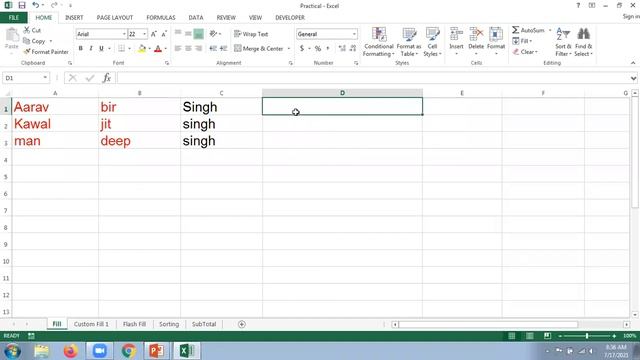Viewport: 640px width, 360px height.
Task: Apply Accounting dollar format
Action: (x=302, y=49)
